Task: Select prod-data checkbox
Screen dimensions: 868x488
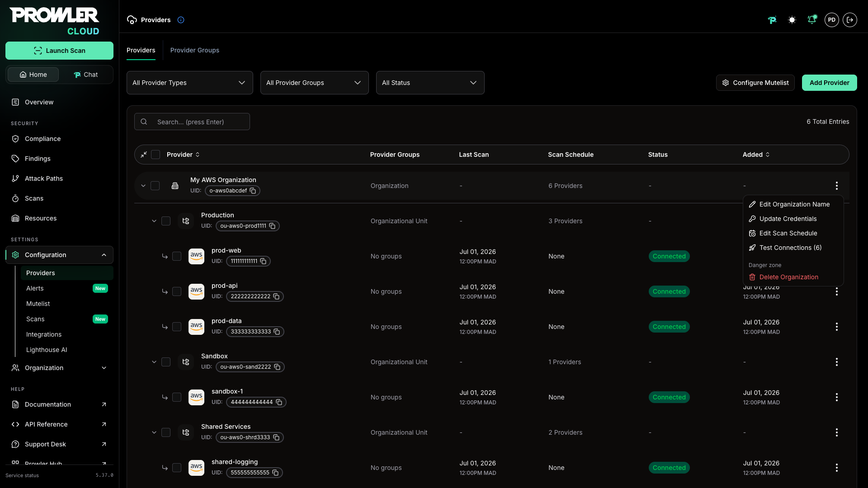Action: (x=177, y=327)
